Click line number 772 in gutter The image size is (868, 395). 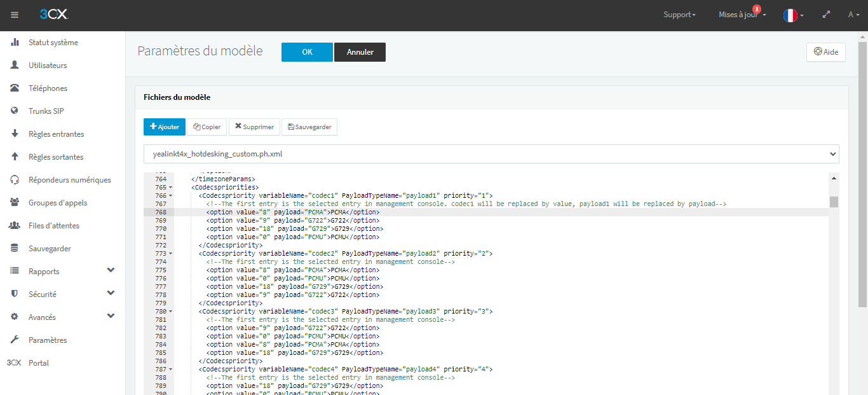click(x=161, y=246)
